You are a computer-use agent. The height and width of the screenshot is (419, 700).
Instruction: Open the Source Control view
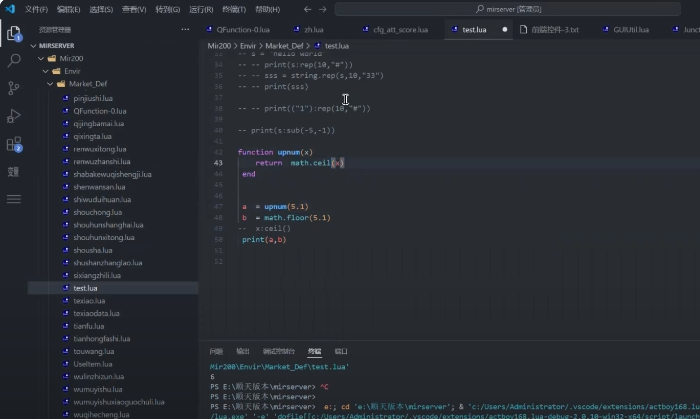[x=14, y=89]
